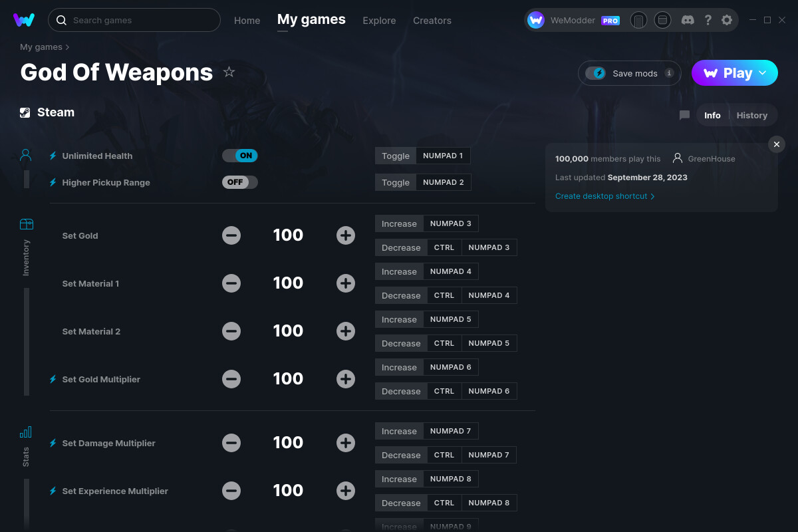Edit Set Gold value 100

288,235
